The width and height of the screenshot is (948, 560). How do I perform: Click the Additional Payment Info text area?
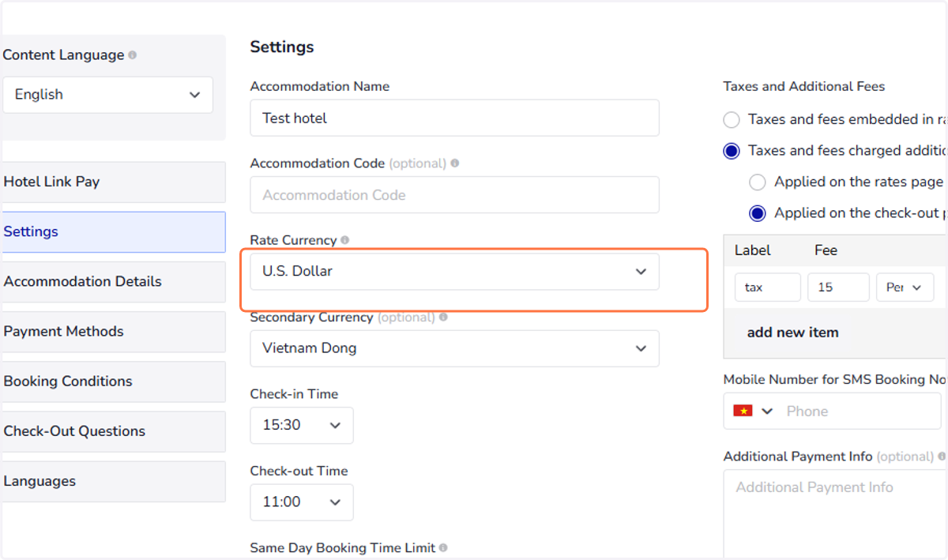[836, 514]
